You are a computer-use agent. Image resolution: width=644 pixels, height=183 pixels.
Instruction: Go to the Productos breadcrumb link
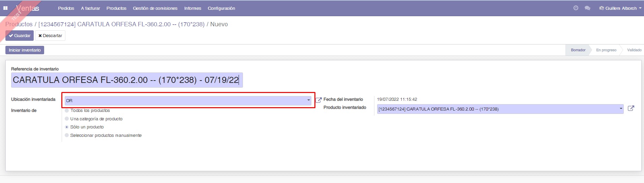(19, 24)
